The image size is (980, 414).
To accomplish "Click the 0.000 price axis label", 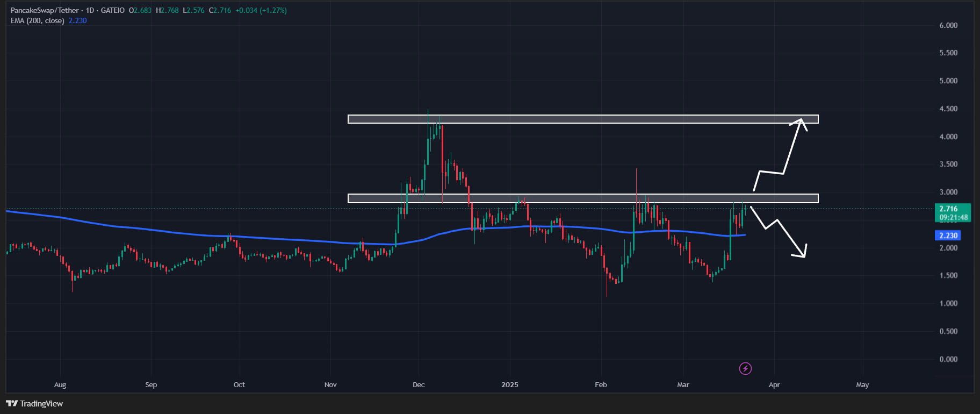I will pos(948,359).
